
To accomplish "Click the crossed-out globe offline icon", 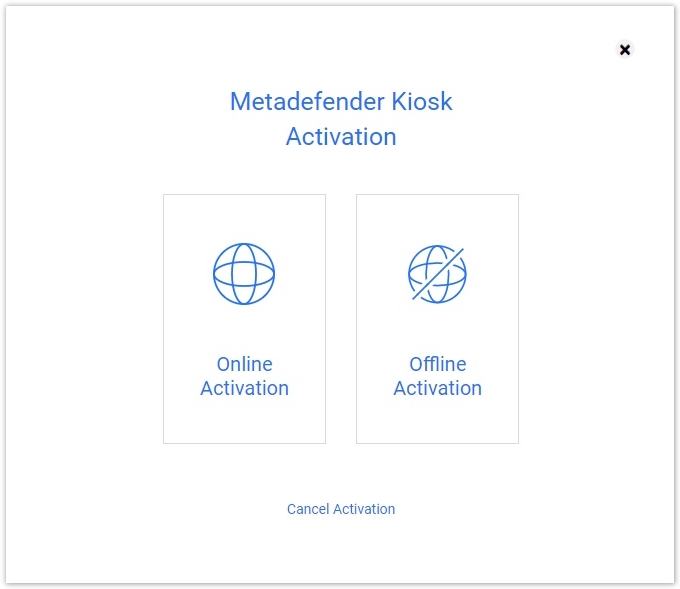I will tap(437, 274).
